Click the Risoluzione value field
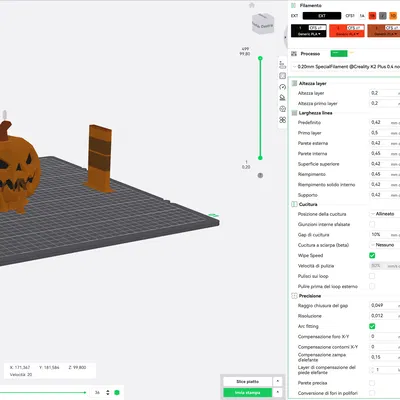Image resolution: width=400 pixels, height=400 pixels. pos(385,316)
